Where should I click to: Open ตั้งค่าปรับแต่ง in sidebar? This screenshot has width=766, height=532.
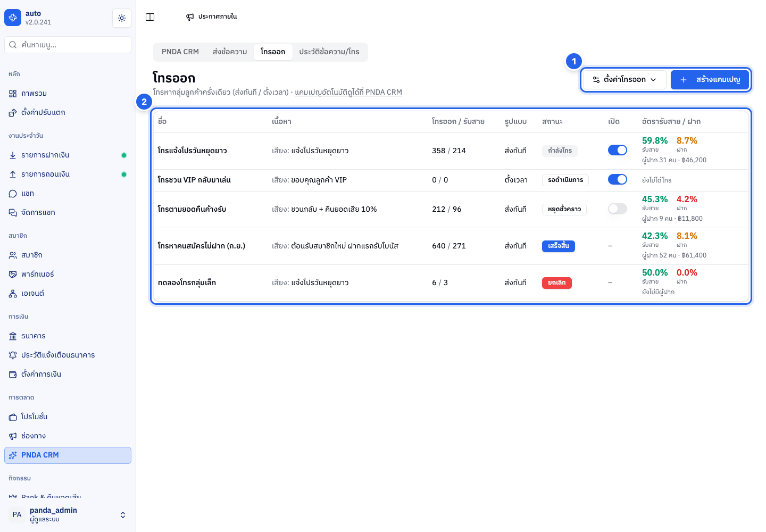(68, 113)
